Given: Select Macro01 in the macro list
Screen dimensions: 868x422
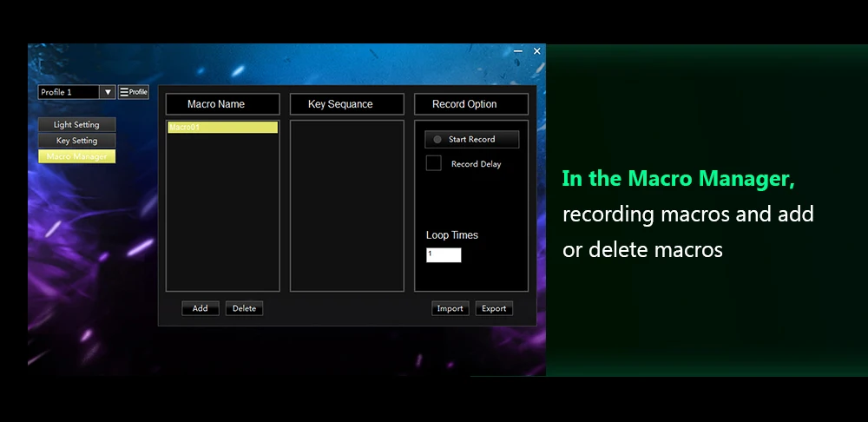Looking at the screenshot, I should [x=222, y=128].
